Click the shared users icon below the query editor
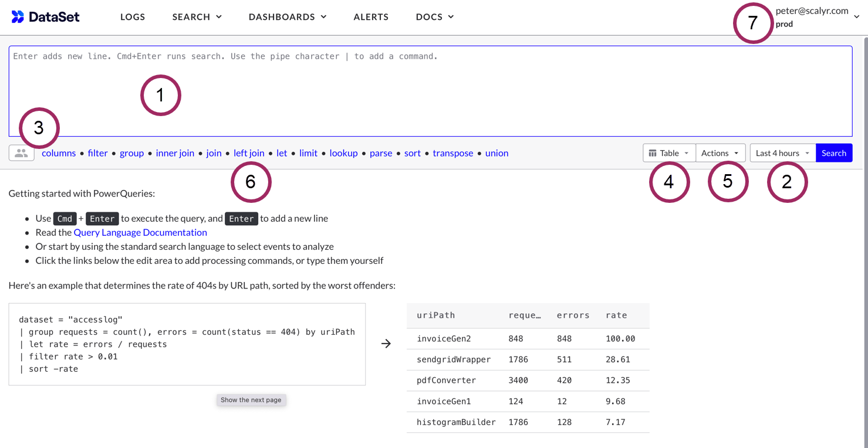868x448 pixels. (x=21, y=152)
